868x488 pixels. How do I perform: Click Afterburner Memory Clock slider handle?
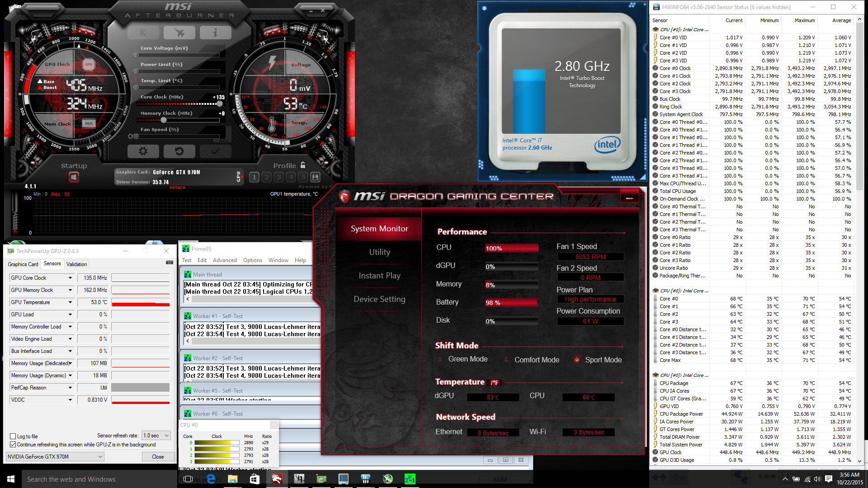164,120
